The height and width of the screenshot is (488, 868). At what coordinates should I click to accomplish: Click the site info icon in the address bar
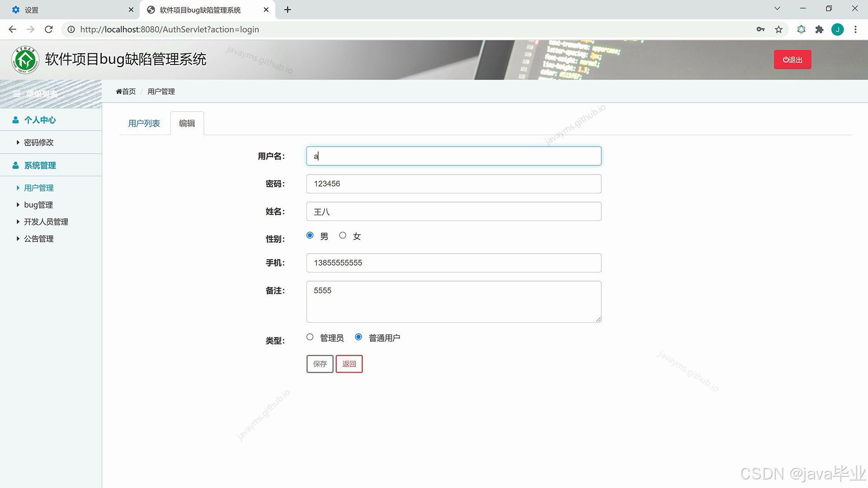tap(71, 29)
